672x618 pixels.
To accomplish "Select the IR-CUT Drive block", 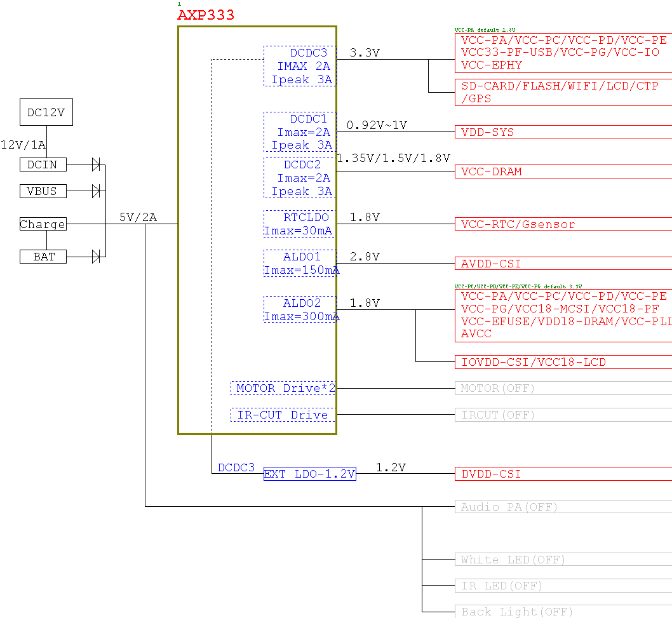I will [x=283, y=415].
